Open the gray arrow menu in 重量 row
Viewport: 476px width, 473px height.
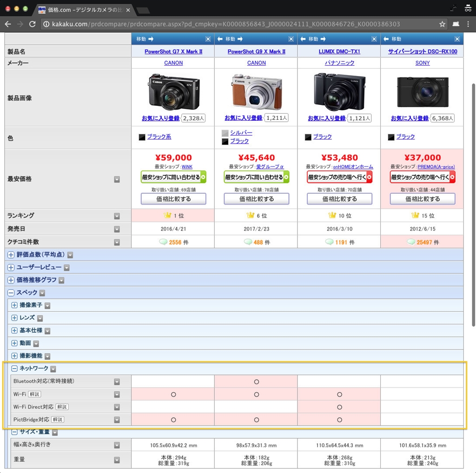point(117,460)
